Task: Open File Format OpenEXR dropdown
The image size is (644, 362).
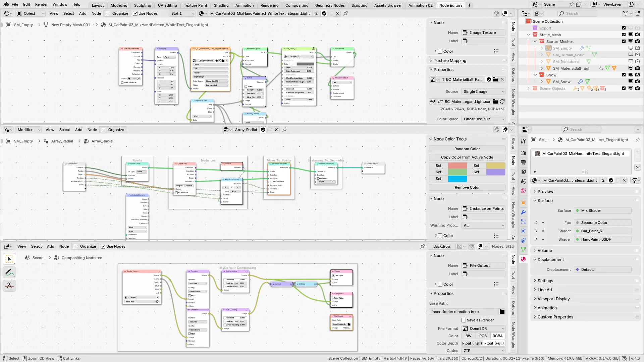Action: pyautogui.click(x=483, y=328)
